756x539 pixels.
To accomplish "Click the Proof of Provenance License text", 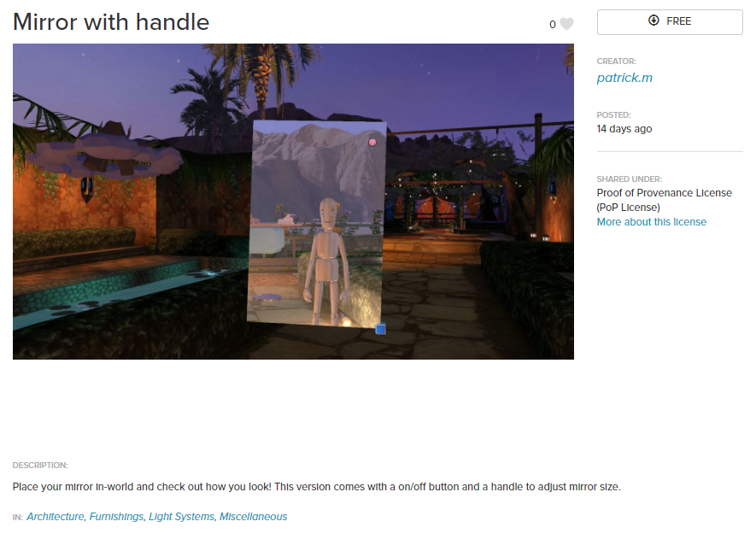I will coord(664,200).
